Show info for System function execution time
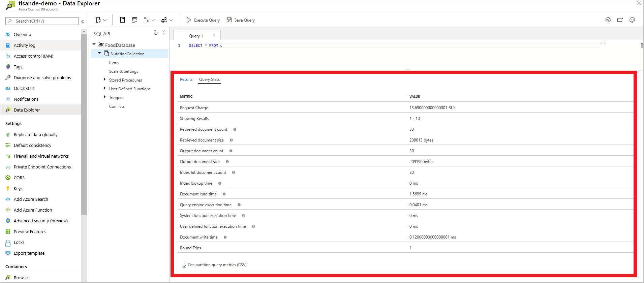The width and height of the screenshot is (644, 283). [243, 216]
